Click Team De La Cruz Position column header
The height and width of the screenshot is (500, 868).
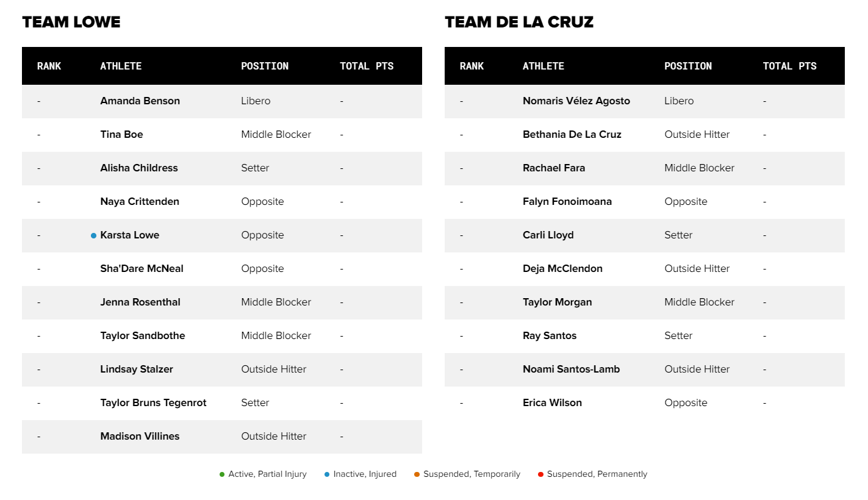click(x=688, y=66)
